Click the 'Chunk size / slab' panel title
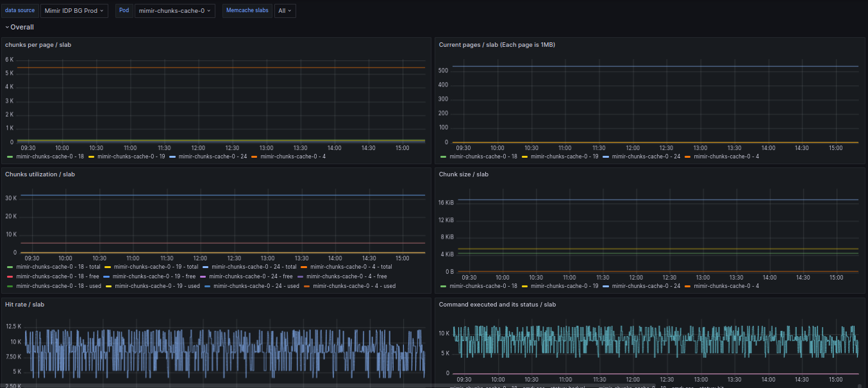This screenshot has height=388, width=868. pyautogui.click(x=463, y=174)
